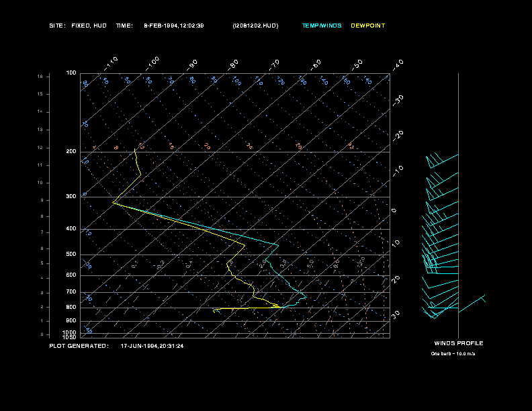Viewport: 532px width, 411px height.
Task: Click the -20 temperature label on right edge
Action: [398, 136]
